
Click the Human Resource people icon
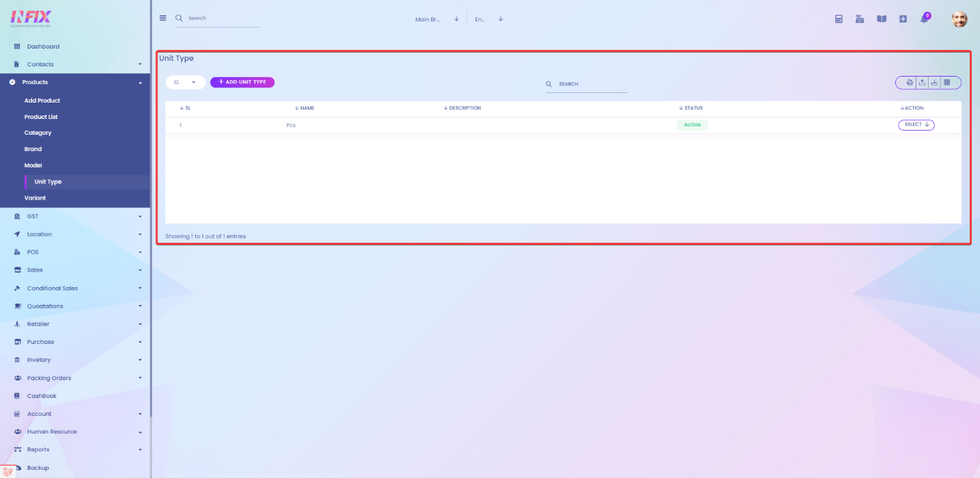pos(18,431)
